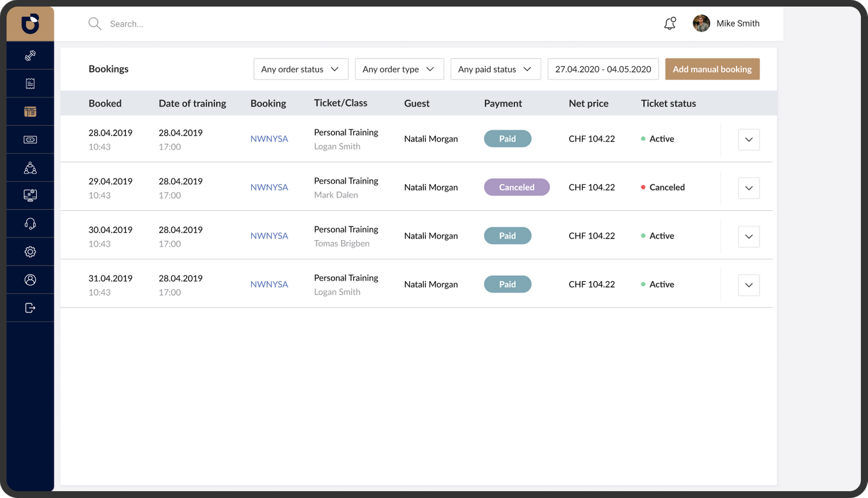The width and height of the screenshot is (868, 498).
Task: Click the red-dot Canceled ticket status
Action: point(662,187)
